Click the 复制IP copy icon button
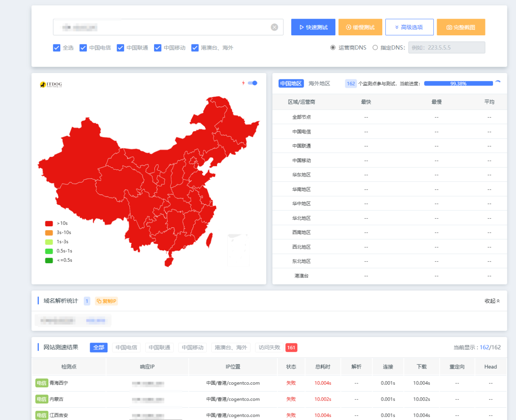The width and height of the screenshot is (516, 420). point(106,301)
